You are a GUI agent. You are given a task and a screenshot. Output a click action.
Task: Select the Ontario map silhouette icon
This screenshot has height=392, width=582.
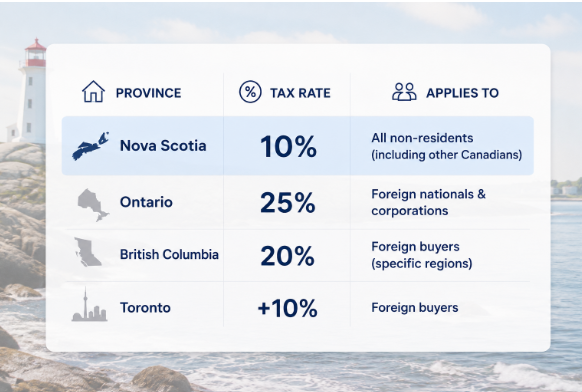pyautogui.click(x=93, y=205)
